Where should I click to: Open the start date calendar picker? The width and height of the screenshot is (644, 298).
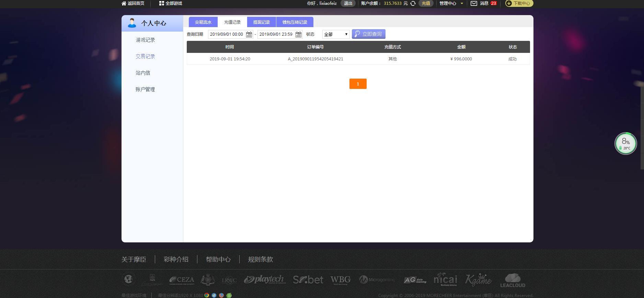point(249,34)
